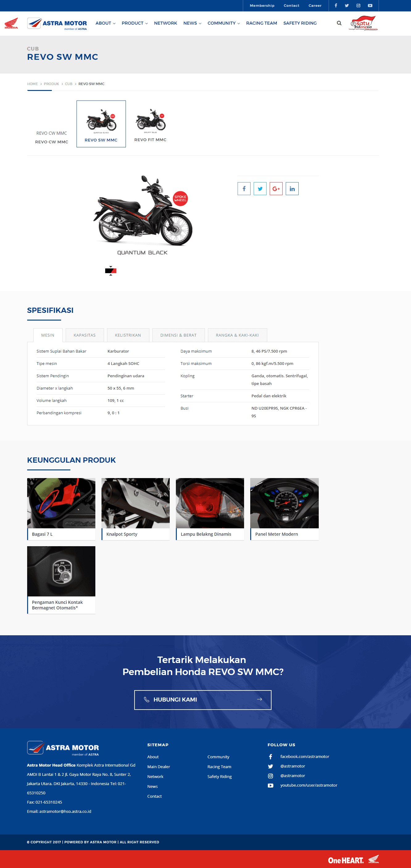This screenshot has height=868, width=411.
Task: Share product on Facebook button
Action: (x=244, y=189)
